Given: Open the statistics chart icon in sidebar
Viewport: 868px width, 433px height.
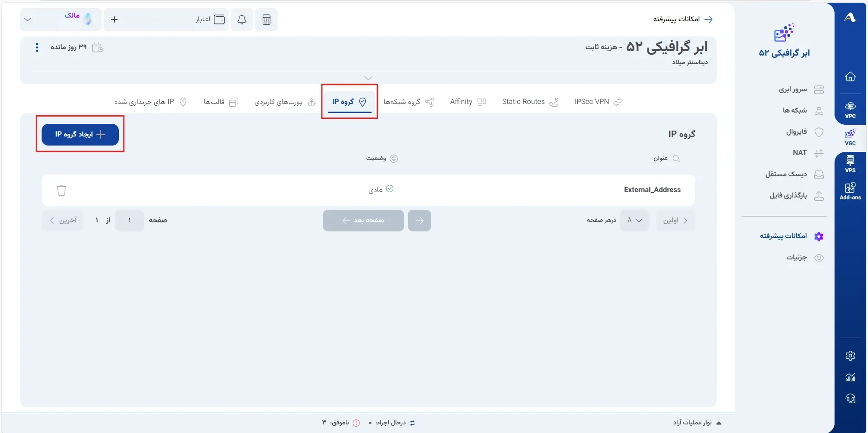Looking at the screenshot, I should coord(850,377).
